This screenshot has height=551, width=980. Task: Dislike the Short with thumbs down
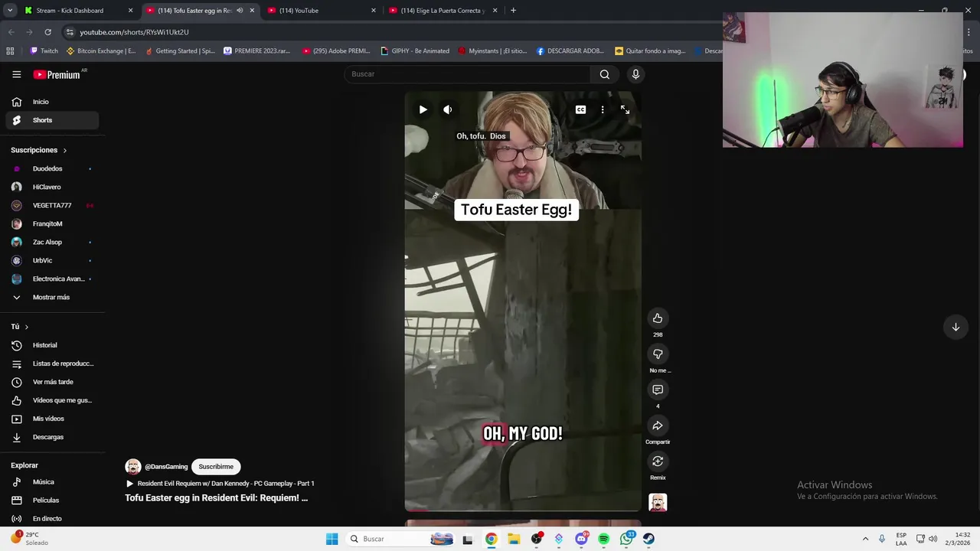point(658,354)
